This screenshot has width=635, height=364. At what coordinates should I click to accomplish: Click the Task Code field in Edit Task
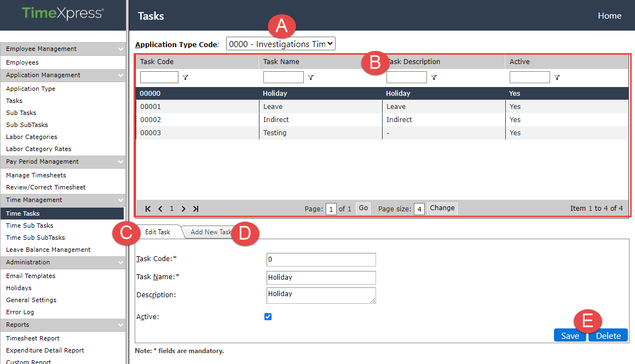pos(321,259)
